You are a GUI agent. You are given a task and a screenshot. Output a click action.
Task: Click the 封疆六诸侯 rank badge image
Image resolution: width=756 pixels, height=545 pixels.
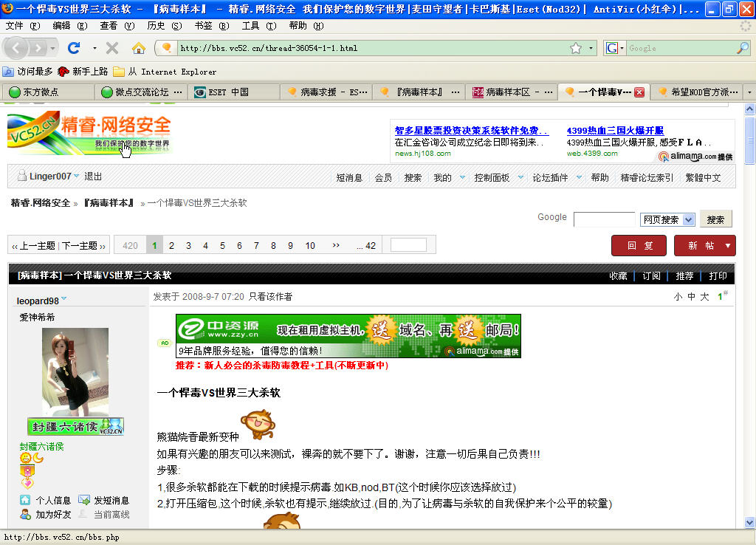point(76,426)
